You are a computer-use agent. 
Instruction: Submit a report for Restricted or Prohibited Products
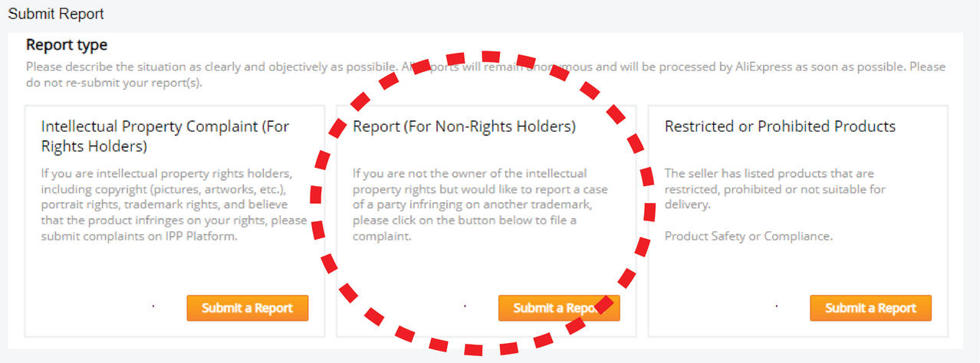point(870,308)
